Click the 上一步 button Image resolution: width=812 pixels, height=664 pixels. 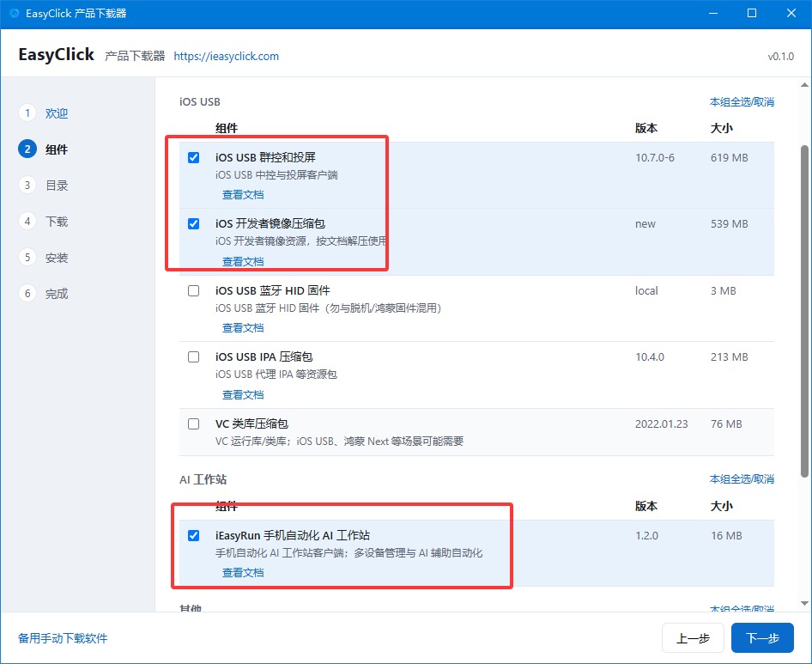693,638
